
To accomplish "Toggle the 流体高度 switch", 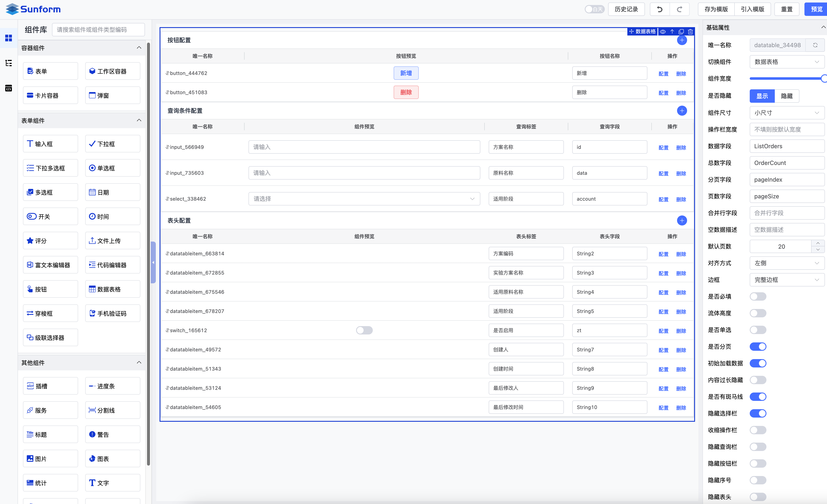I will pyautogui.click(x=758, y=313).
